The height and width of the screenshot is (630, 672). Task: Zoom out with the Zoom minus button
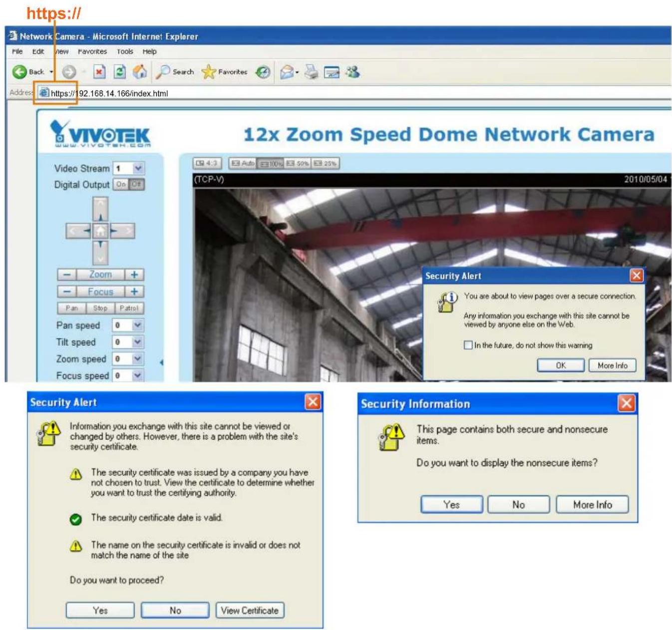click(x=67, y=275)
